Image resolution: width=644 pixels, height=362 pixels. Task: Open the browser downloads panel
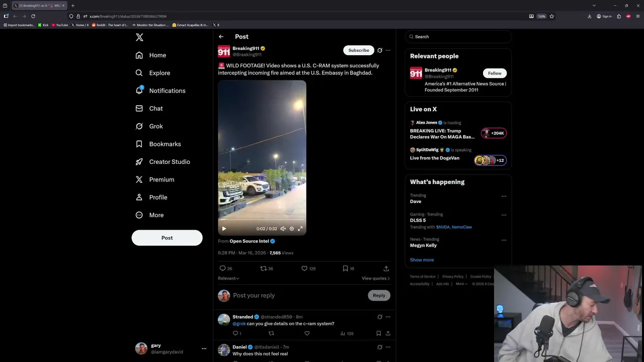click(589, 16)
